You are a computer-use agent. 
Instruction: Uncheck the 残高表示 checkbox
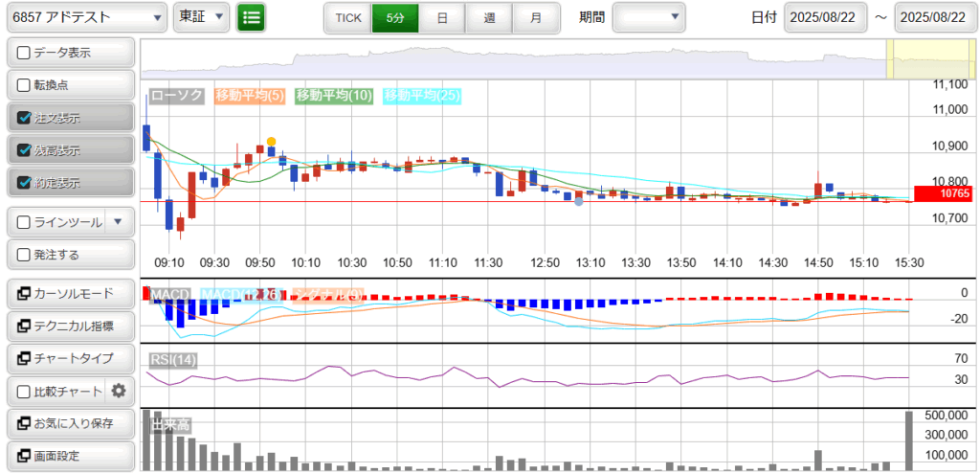coord(24,150)
